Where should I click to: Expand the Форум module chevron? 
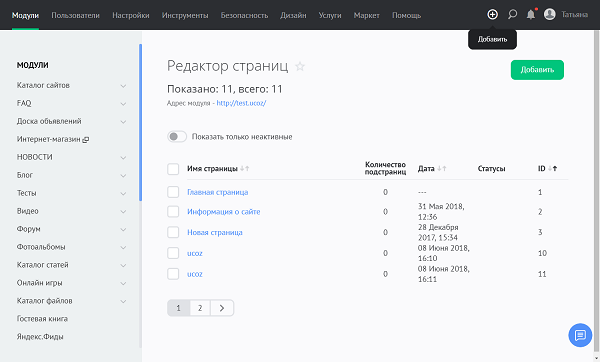123,230
